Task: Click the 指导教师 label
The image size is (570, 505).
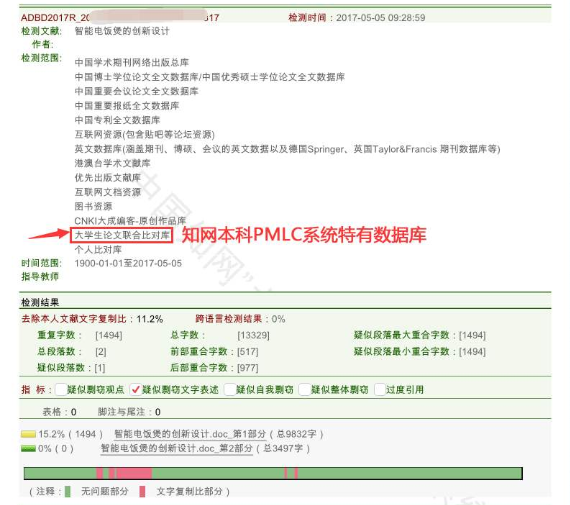Action: click(x=40, y=277)
